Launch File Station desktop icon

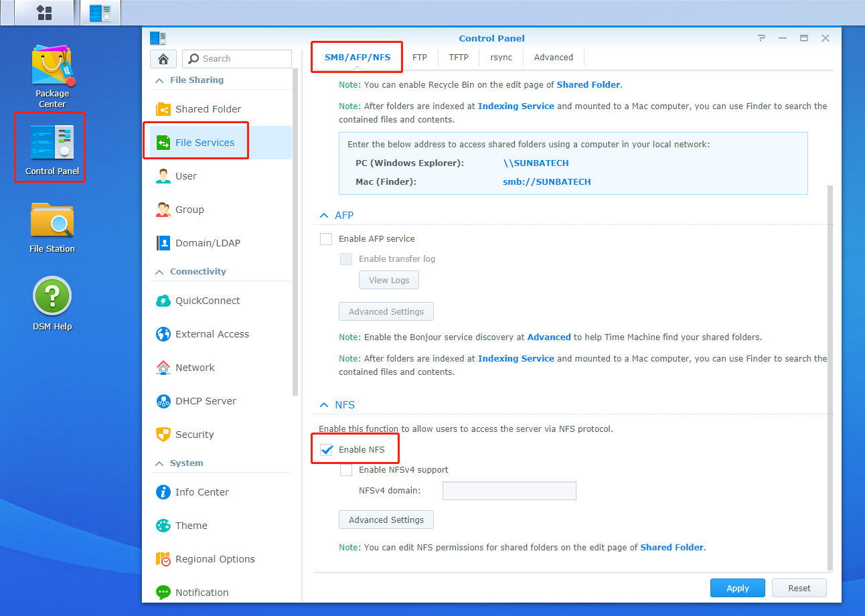(52, 228)
